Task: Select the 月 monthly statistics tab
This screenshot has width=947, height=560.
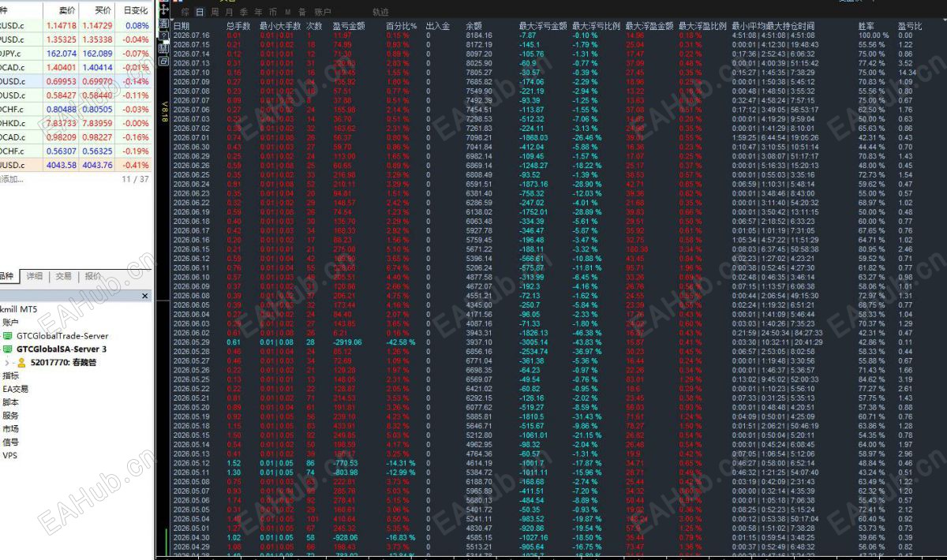Action: pyautogui.click(x=229, y=13)
